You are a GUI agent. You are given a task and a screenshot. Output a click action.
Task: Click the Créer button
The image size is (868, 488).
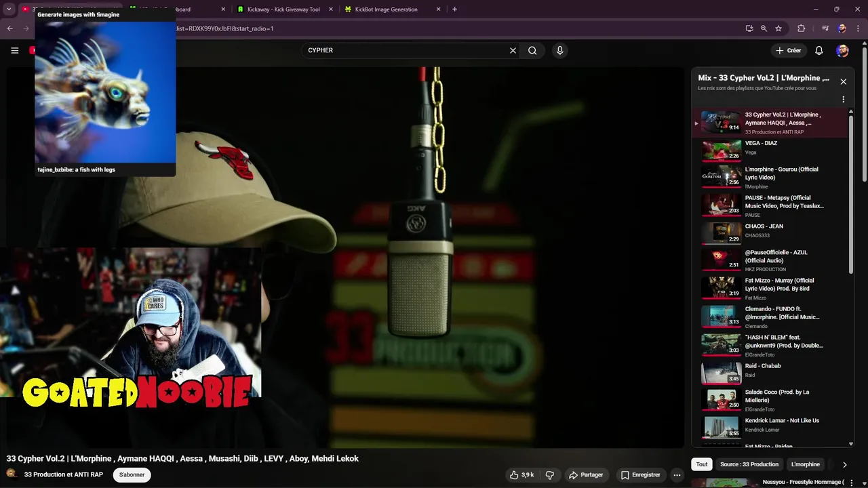click(x=789, y=50)
